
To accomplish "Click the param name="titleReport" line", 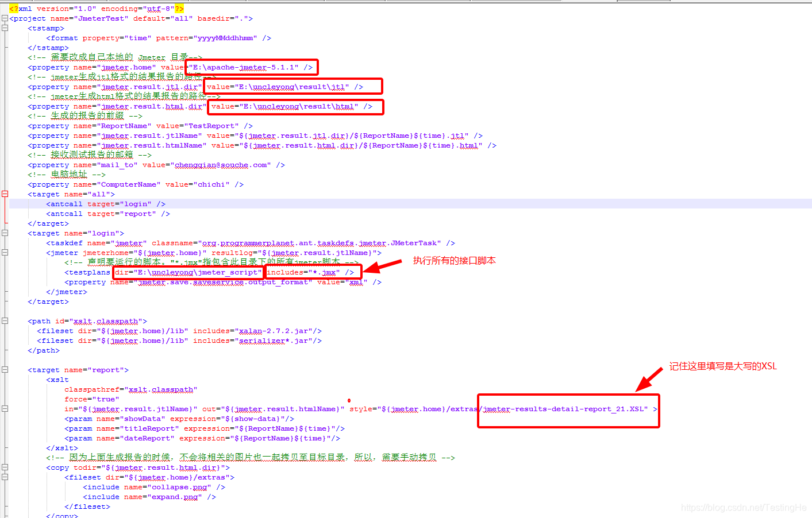I will (205, 428).
